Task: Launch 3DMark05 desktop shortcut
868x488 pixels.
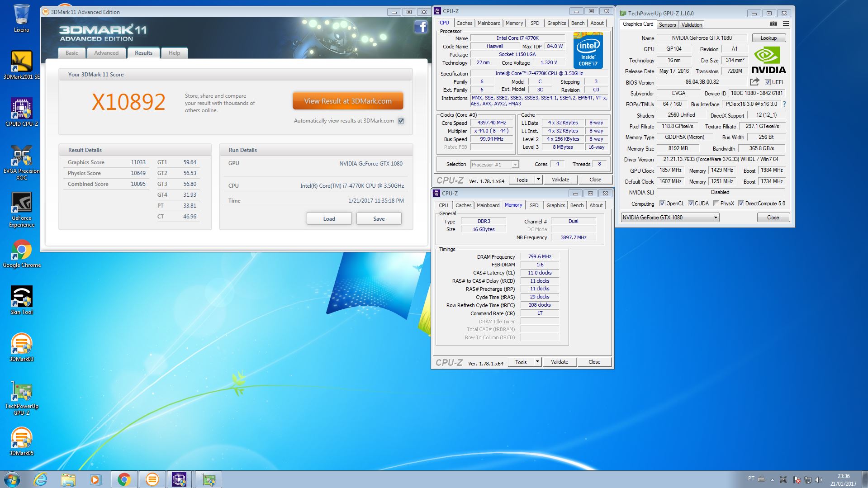Action: [21, 441]
